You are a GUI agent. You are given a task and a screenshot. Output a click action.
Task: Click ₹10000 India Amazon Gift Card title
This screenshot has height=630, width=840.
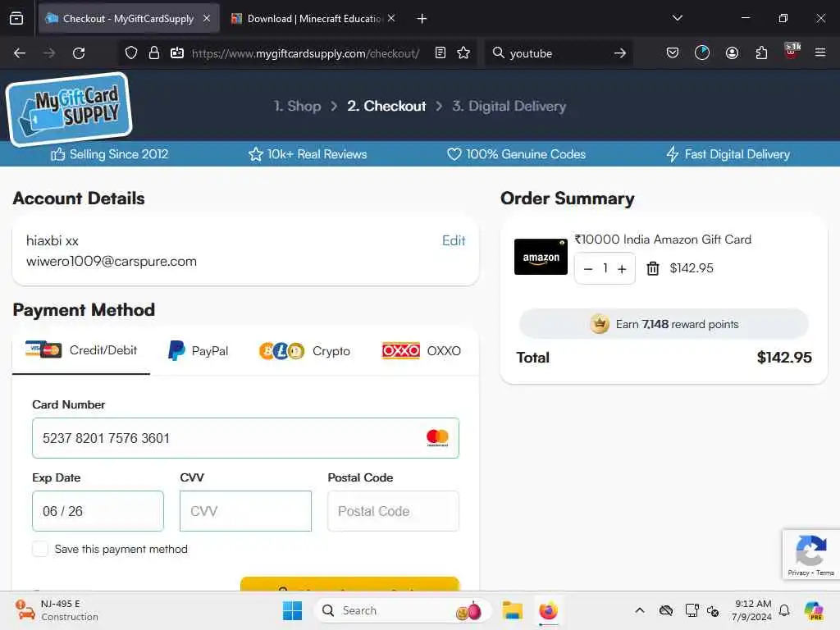(x=663, y=240)
